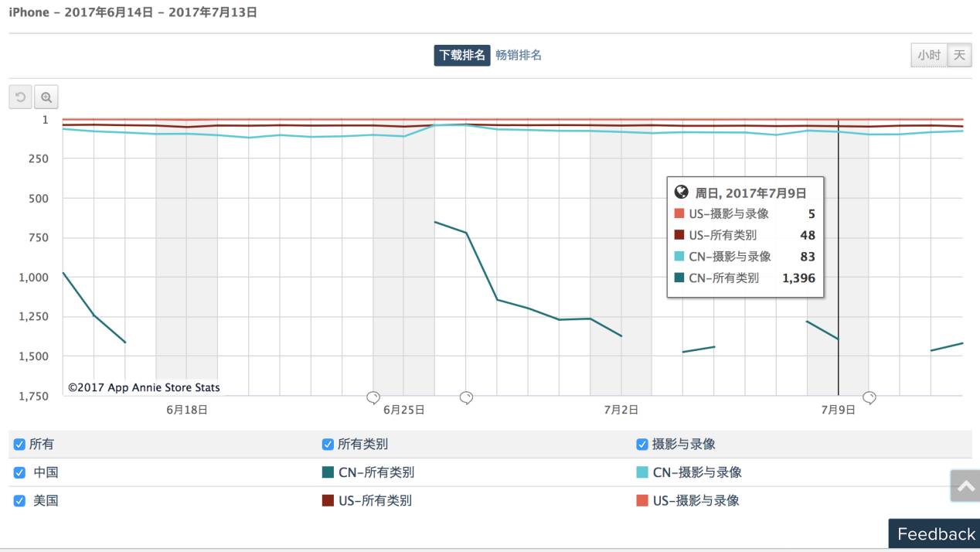This screenshot has height=552, width=980.
Task: Click the 7月2日 date label on the axis
Action: point(621,411)
